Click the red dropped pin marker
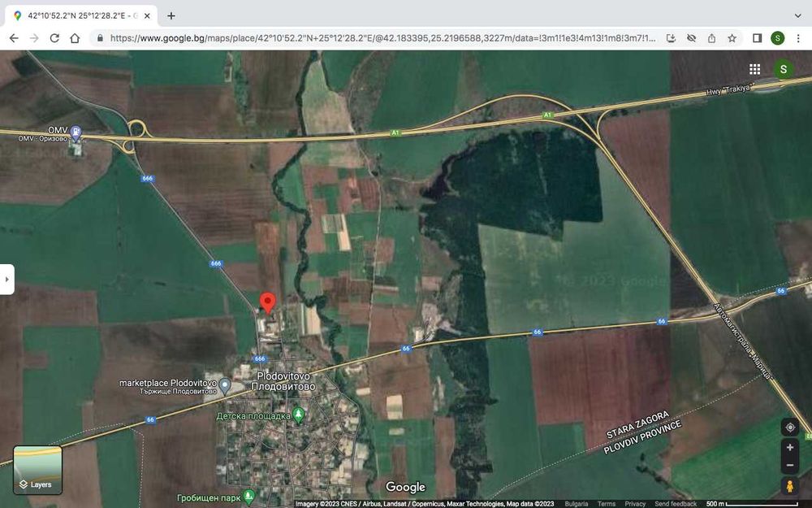The height and width of the screenshot is (508, 812). 268,302
